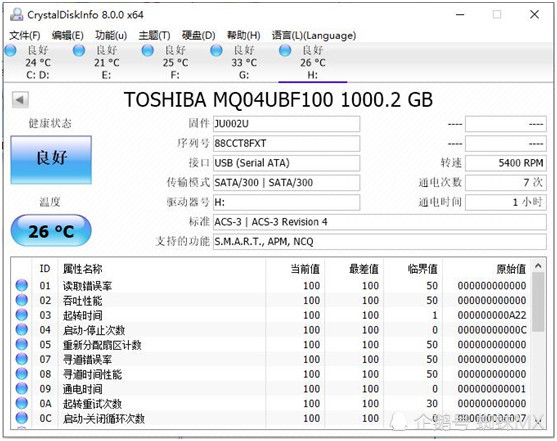This screenshot has width=557, height=441.
Task: Click the disk title TOSHIBA MQ04UBF100 1000.2 GB
Action: tap(278, 100)
